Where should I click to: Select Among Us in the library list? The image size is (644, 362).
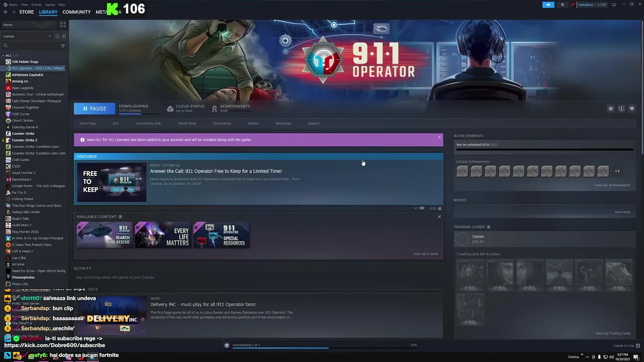pos(20,81)
